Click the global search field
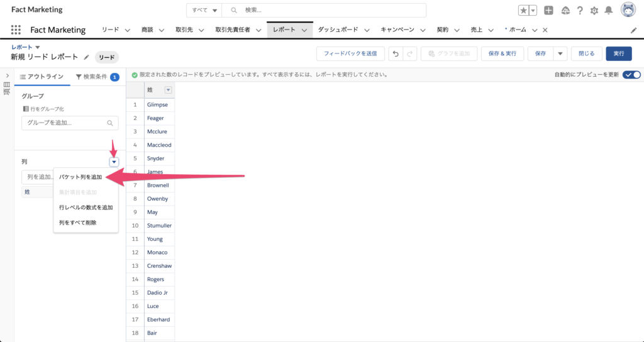 [324, 10]
